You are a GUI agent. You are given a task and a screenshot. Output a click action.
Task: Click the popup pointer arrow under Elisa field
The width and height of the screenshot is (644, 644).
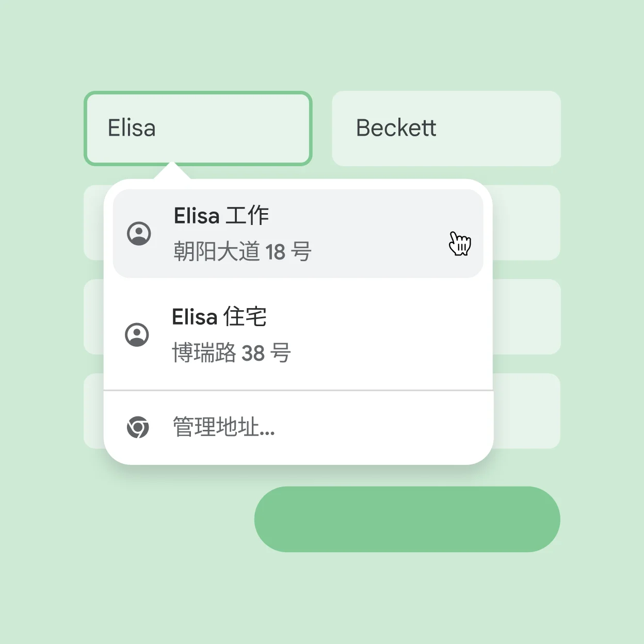172,171
